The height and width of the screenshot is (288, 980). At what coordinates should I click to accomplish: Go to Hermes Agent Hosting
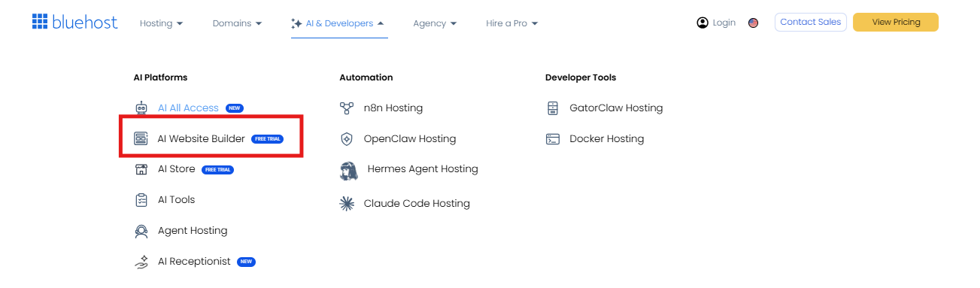(423, 169)
